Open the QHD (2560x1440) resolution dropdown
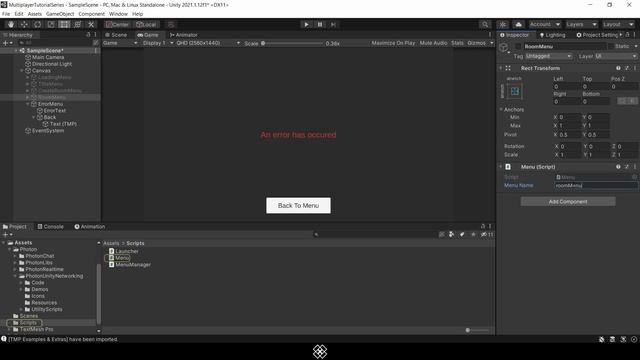The height and width of the screenshot is (360, 640). pos(207,43)
